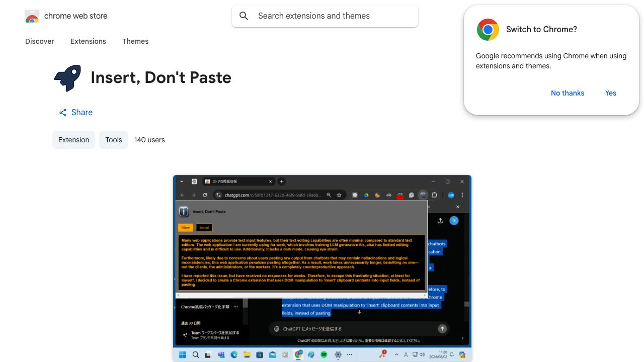
Task: Click the Tools category chip
Action: click(114, 140)
